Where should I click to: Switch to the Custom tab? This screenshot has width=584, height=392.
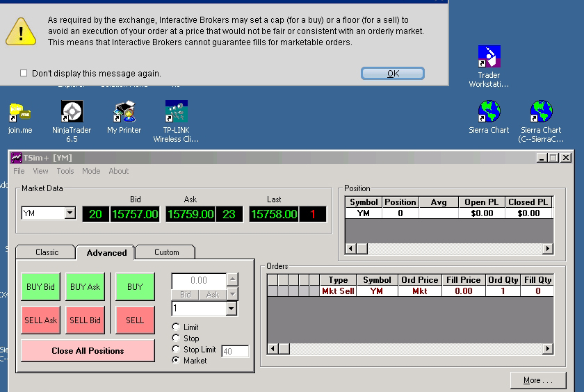pyautogui.click(x=166, y=252)
